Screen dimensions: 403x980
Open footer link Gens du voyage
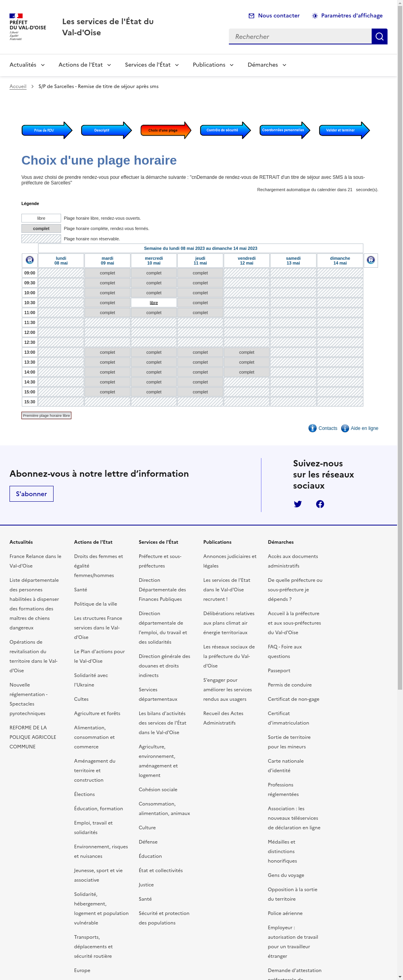pos(286,875)
